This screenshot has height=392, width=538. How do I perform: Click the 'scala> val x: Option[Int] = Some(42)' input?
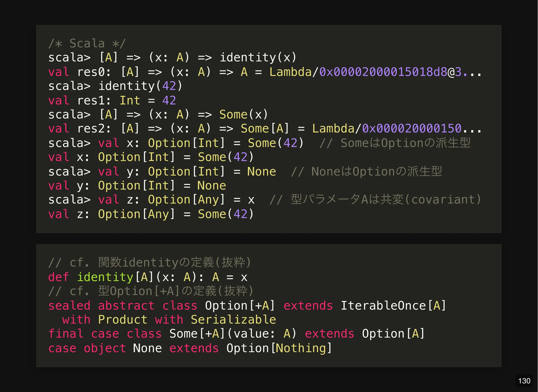176,143
